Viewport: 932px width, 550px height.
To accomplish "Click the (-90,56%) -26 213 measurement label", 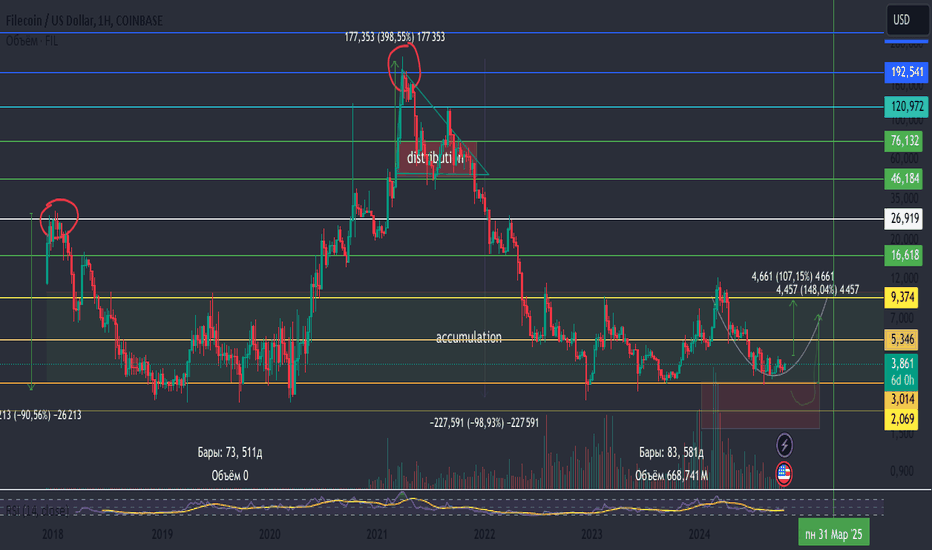I will [40, 416].
